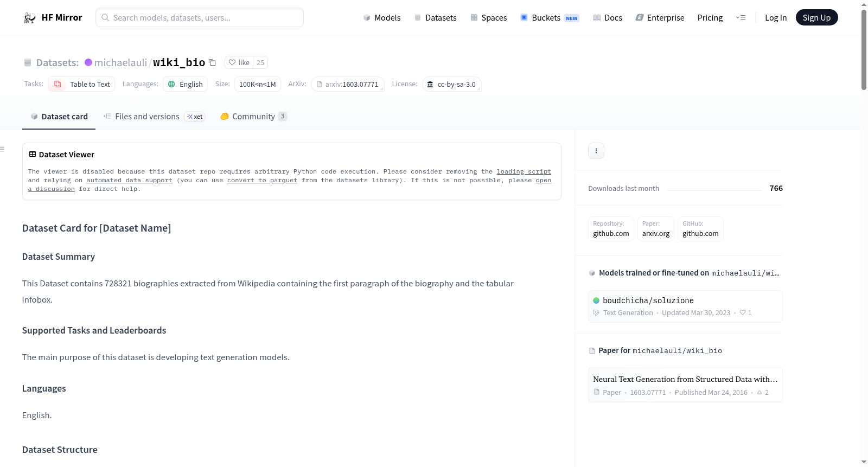Click the globe icon beside English
The height and width of the screenshot is (467, 868).
pos(171,84)
